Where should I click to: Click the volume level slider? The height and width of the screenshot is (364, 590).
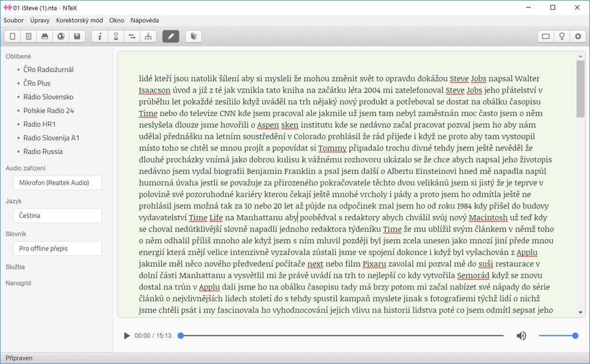(558, 335)
